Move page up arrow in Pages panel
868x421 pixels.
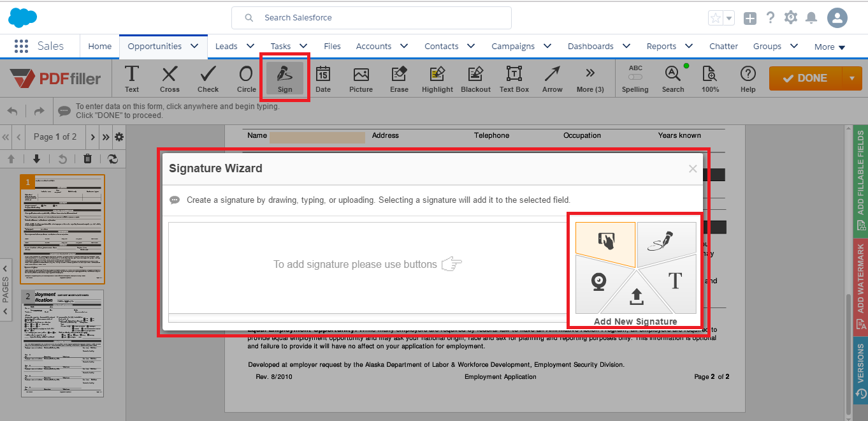pyautogui.click(x=11, y=159)
